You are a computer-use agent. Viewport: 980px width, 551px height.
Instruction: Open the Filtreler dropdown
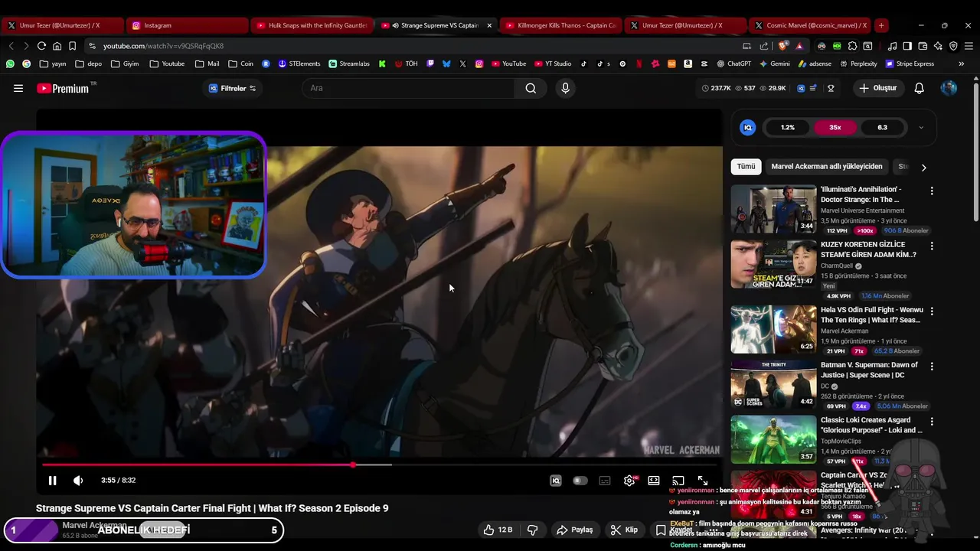click(x=233, y=88)
